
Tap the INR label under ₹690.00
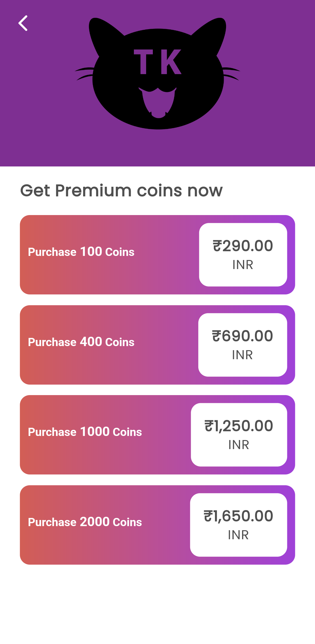pos(242,355)
